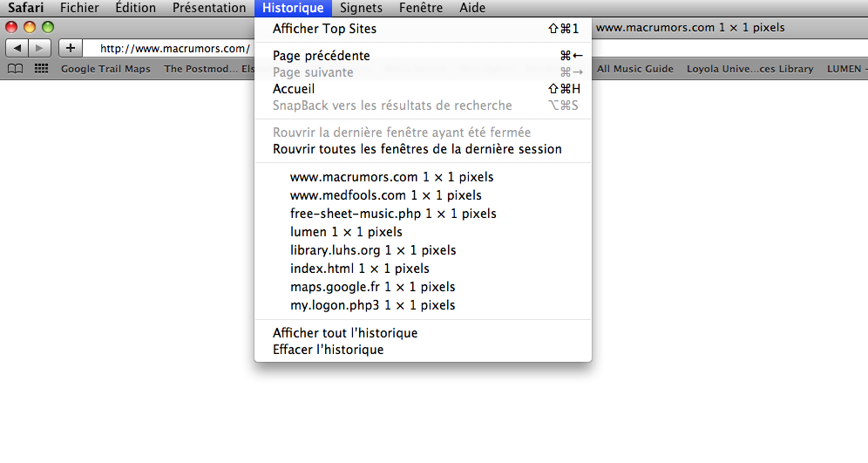Open the Signets menu
868x463 pixels.
pos(361,8)
